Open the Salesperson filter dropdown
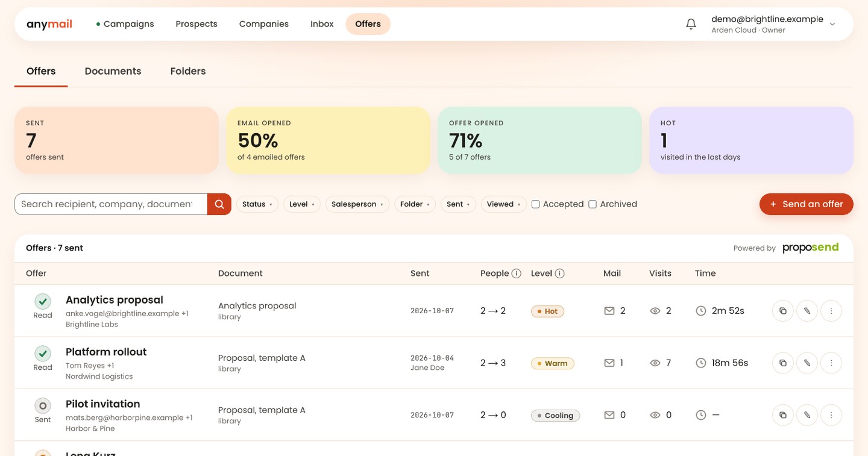This screenshot has height=456, width=868. (357, 204)
